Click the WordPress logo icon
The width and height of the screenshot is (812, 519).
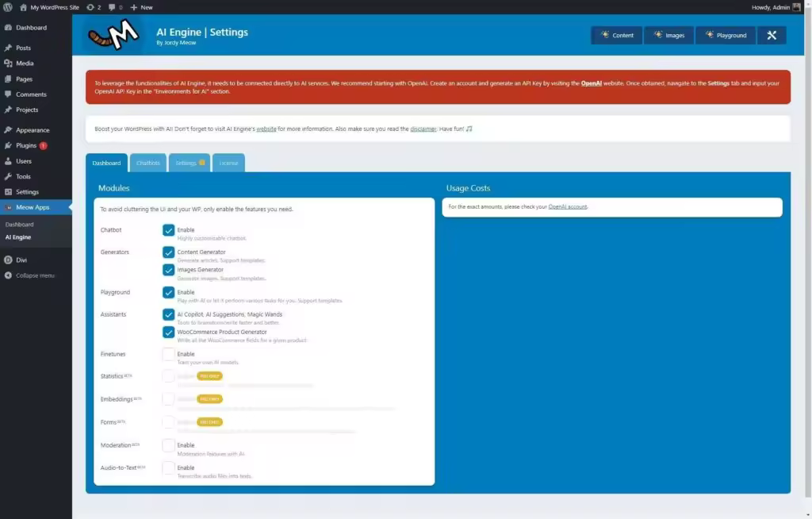[8, 7]
